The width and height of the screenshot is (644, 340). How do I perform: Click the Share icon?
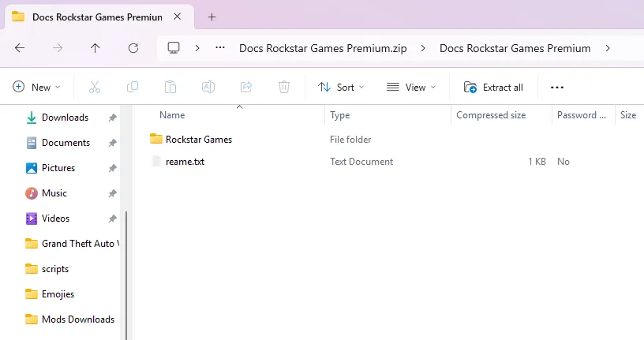coord(246,87)
